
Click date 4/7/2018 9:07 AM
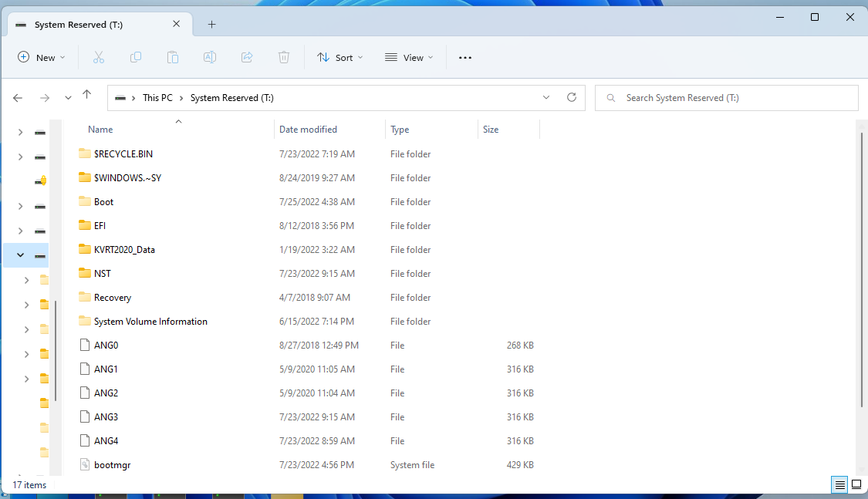[x=315, y=297]
